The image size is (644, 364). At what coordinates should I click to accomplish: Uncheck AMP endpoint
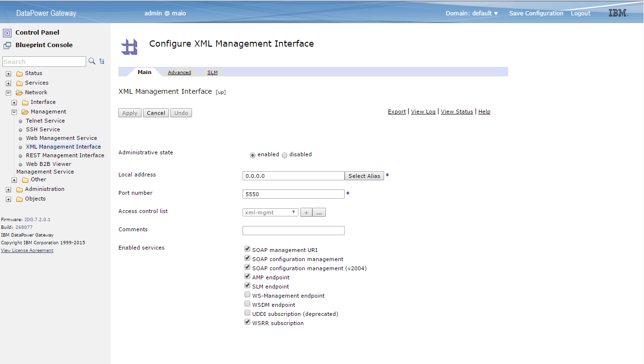247,276
